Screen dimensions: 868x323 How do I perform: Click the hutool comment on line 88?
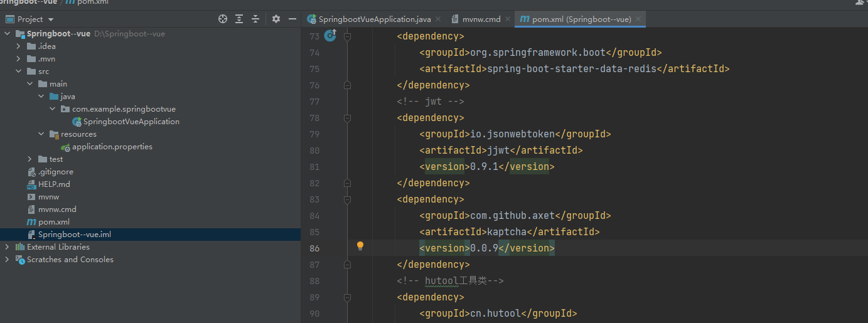tap(450, 281)
